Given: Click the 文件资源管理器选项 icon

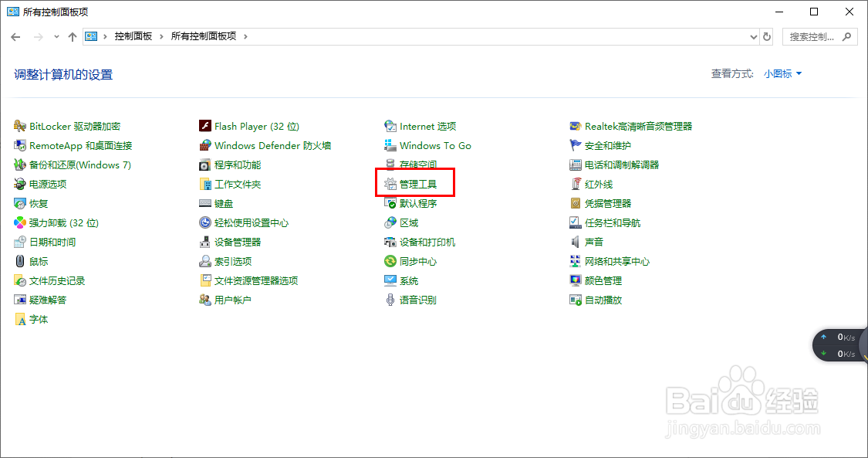Looking at the screenshot, I should point(204,281).
